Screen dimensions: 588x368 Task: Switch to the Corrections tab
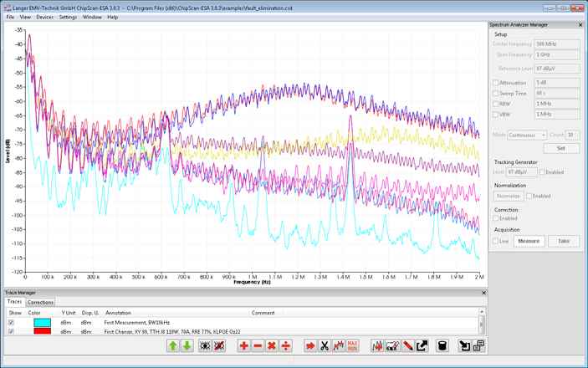(x=40, y=302)
